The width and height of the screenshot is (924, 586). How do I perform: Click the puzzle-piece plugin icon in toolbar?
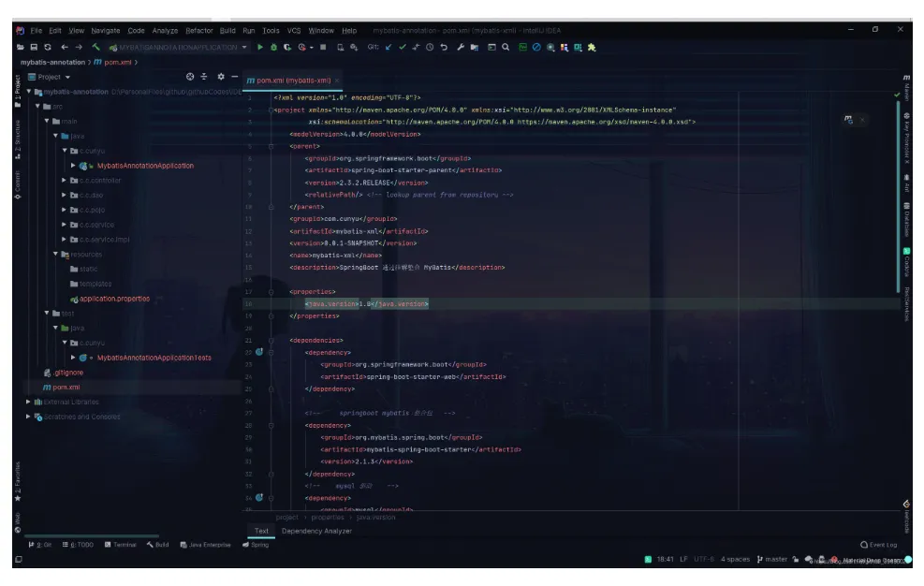[x=592, y=47]
